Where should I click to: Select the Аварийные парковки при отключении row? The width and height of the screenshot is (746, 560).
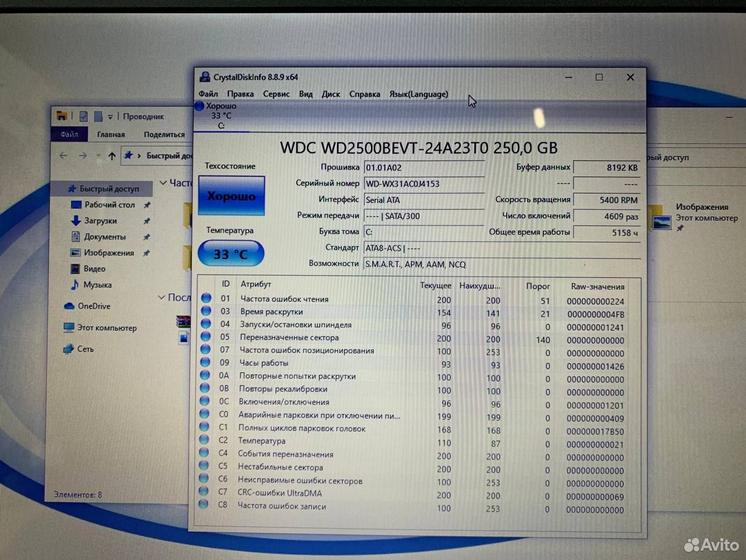tap(412, 416)
